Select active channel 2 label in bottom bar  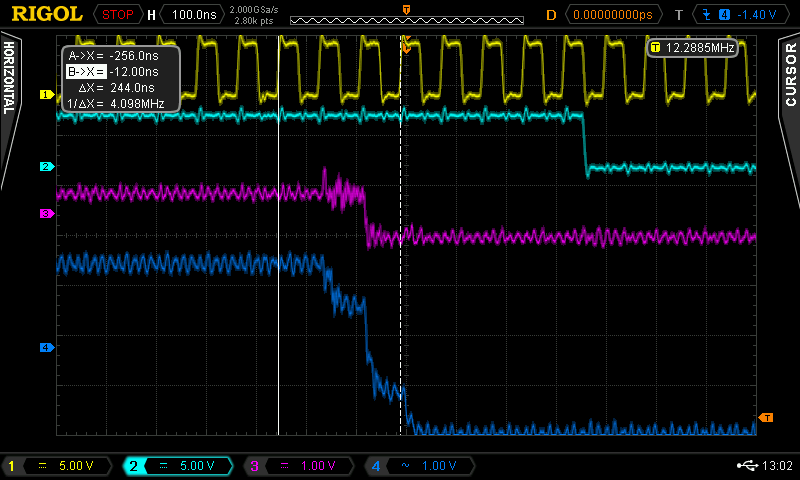click(134, 466)
